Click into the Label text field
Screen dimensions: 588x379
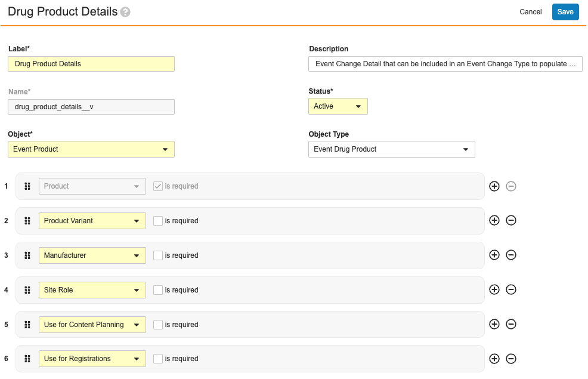(91, 64)
